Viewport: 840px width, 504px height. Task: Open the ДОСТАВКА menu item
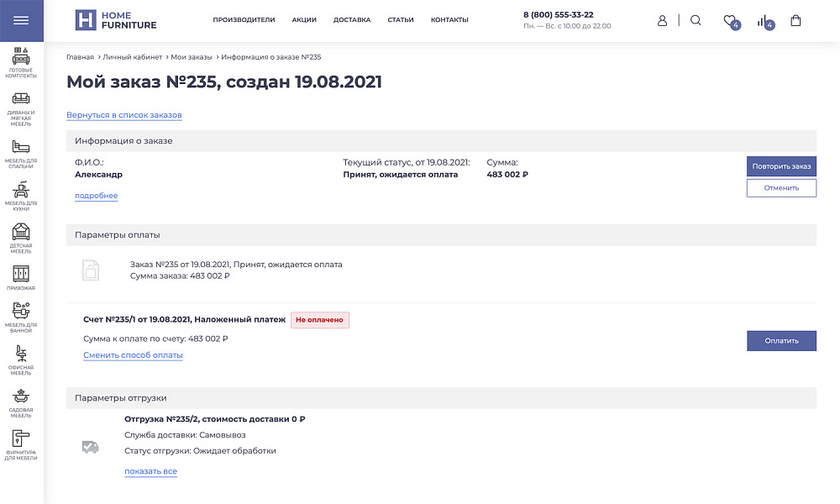352,18
